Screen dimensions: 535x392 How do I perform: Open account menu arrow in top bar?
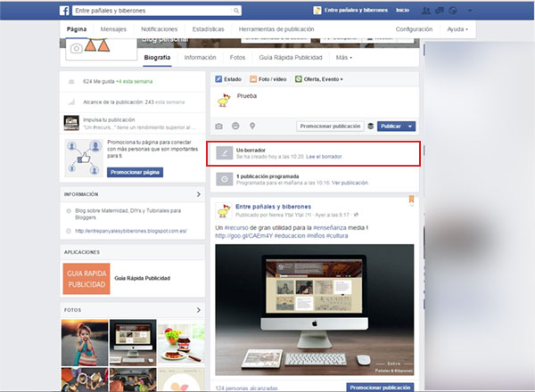click(x=470, y=11)
